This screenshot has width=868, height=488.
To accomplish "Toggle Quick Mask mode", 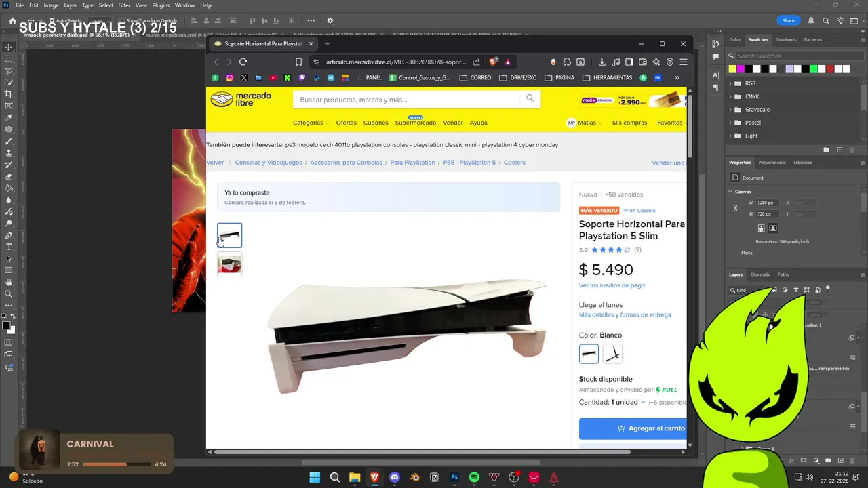I will coord(9,342).
